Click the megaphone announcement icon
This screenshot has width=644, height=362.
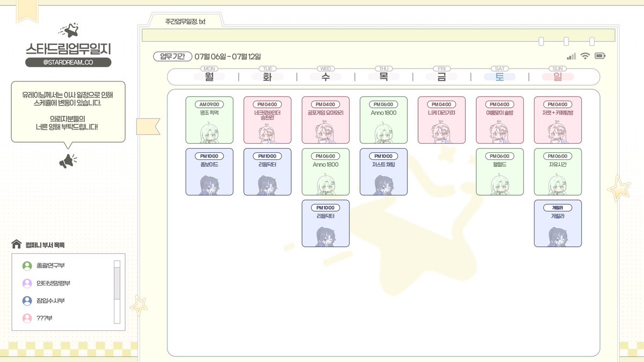68,161
